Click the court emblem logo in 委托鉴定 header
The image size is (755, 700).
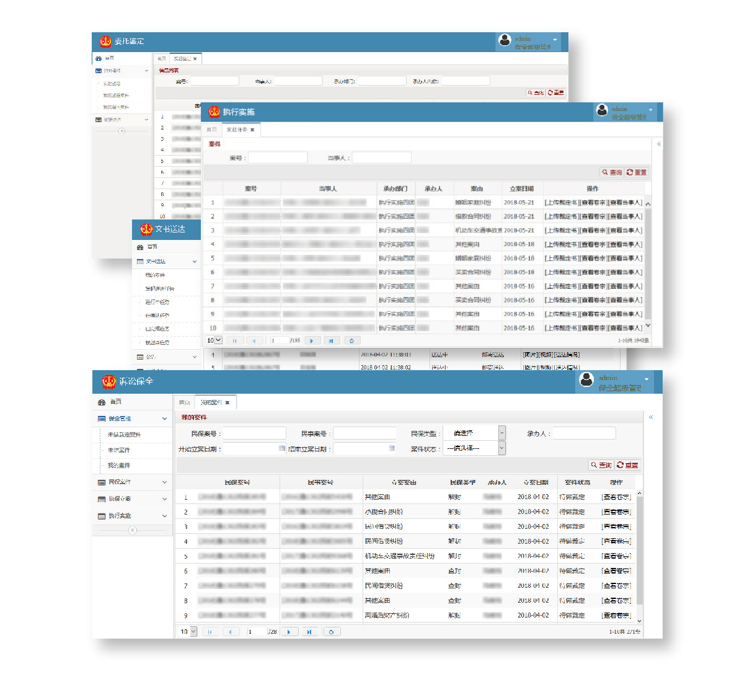(106, 41)
